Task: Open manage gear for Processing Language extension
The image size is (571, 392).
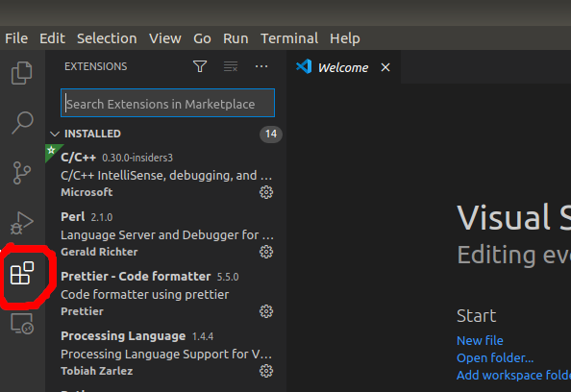Action: click(x=266, y=371)
